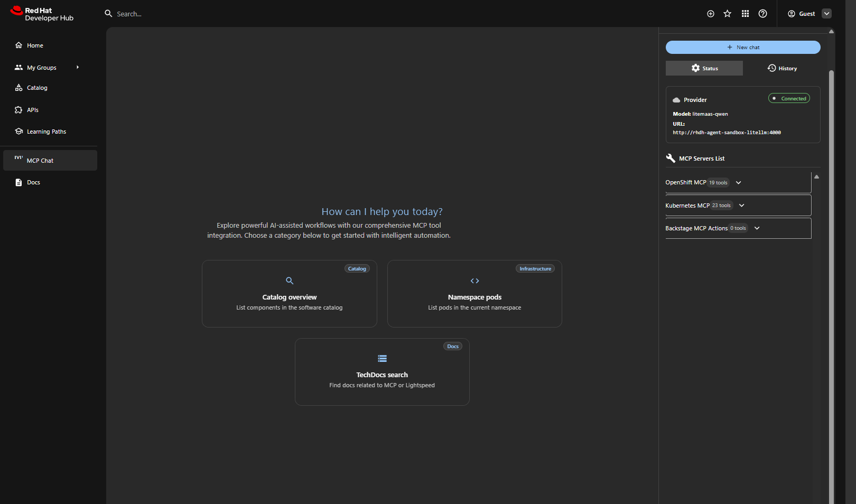The image size is (856, 504).
Task: Click the 23 tools badge
Action: [x=721, y=206]
